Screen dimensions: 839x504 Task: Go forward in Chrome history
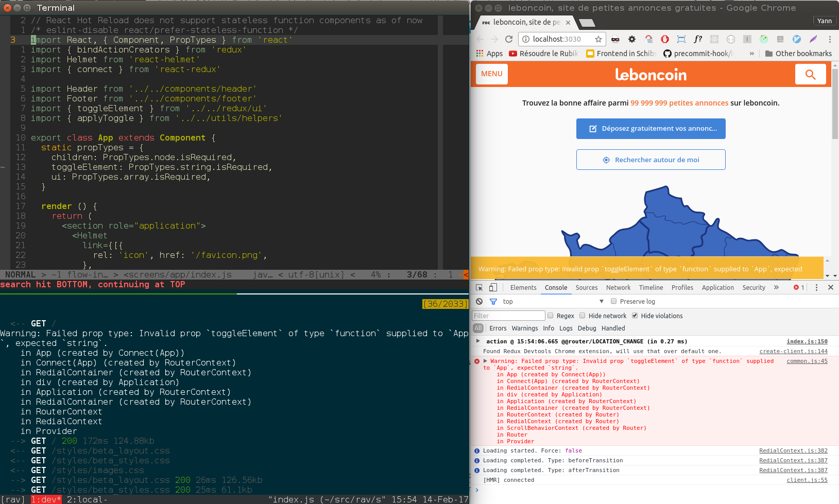pyautogui.click(x=494, y=39)
